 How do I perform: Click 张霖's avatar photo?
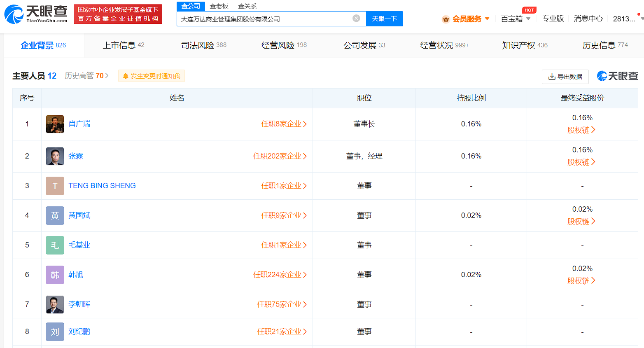pyautogui.click(x=55, y=156)
